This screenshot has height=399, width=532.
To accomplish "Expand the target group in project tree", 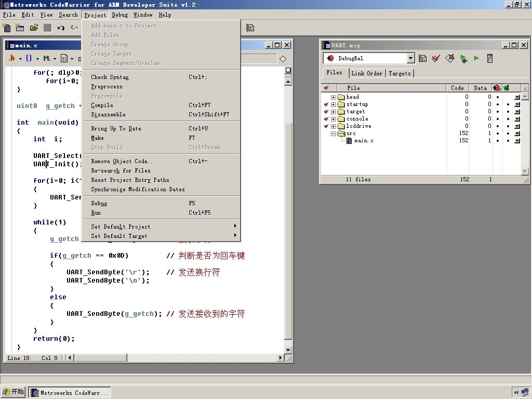I will (333, 112).
